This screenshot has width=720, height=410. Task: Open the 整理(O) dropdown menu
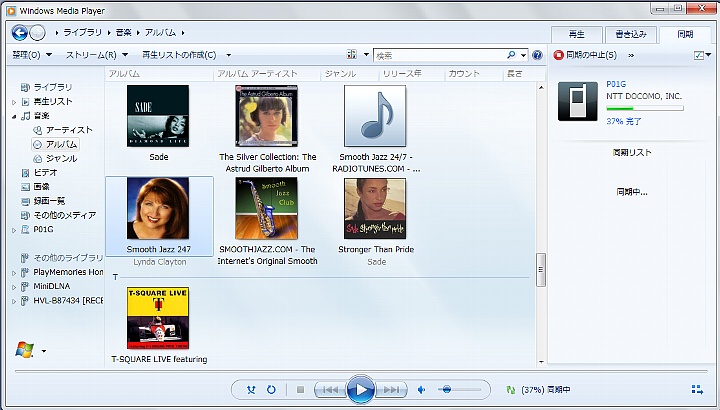pyautogui.click(x=32, y=55)
